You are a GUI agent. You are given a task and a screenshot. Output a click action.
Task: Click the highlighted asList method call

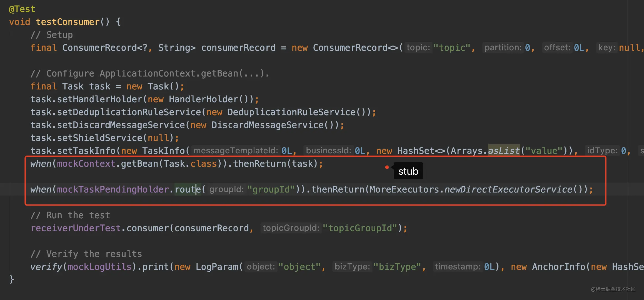[504, 151]
